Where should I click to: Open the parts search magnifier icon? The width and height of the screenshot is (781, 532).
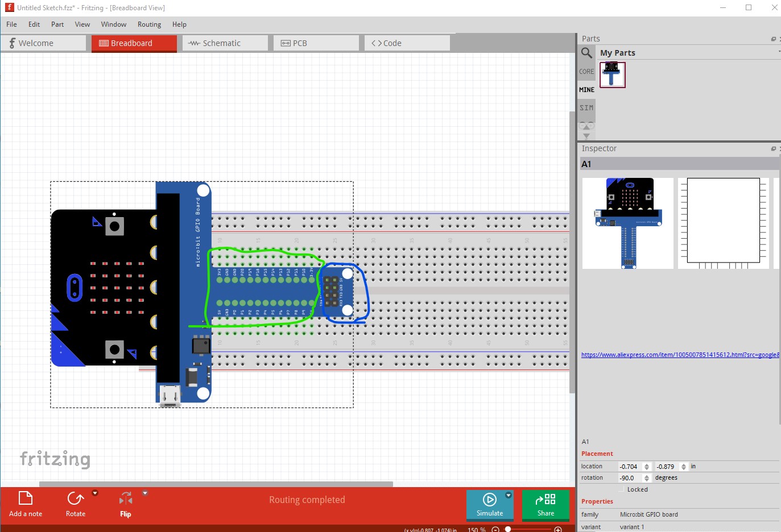(x=586, y=53)
